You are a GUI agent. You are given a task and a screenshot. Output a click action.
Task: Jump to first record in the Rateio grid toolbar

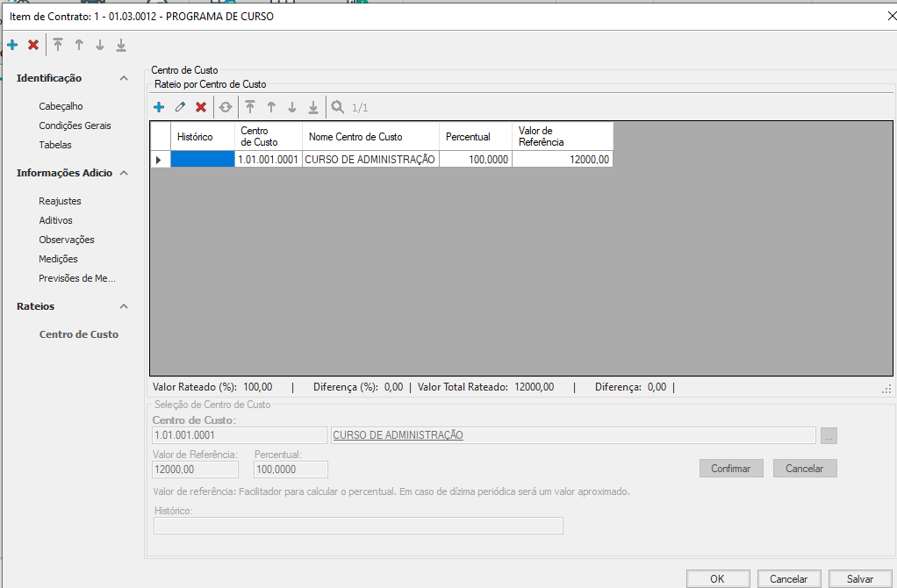pyautogui.click(x=250, y=107)
